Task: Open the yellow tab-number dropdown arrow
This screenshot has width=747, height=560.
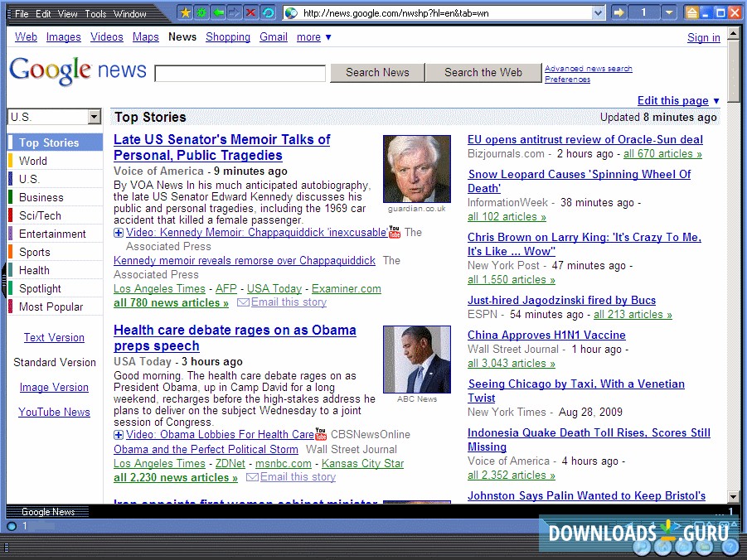Action: pyautogui.click(x=669, y=13)
